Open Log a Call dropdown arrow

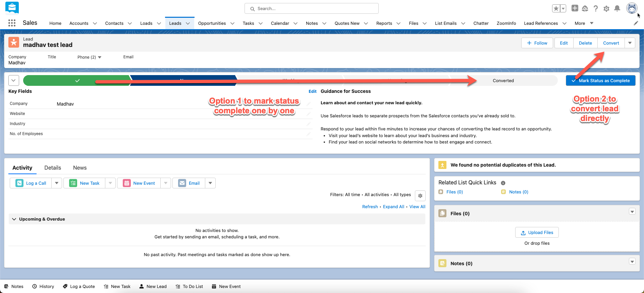click(x=57, y=183)
